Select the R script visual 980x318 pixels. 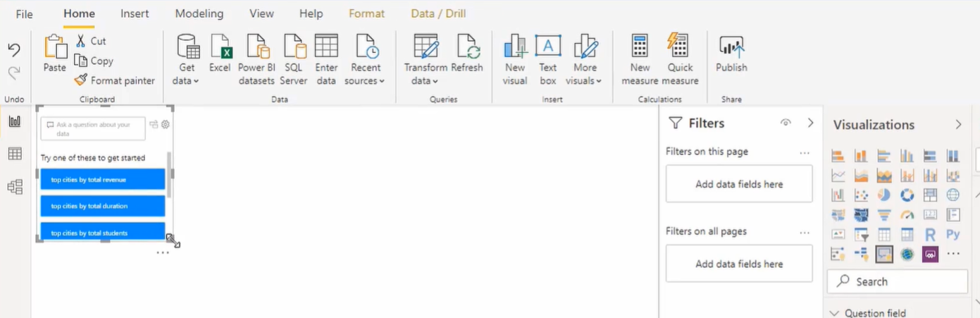click(930, 235)
